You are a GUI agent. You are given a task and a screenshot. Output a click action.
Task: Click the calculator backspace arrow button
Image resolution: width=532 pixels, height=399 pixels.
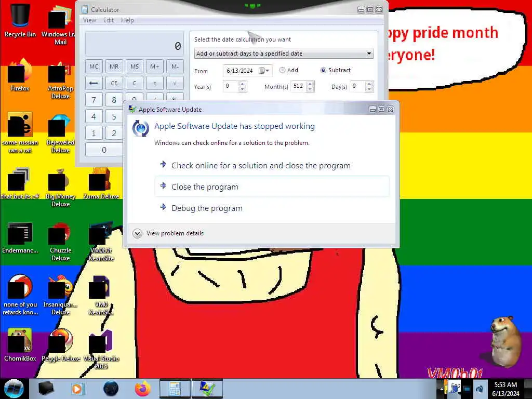[x=94, y=83]
